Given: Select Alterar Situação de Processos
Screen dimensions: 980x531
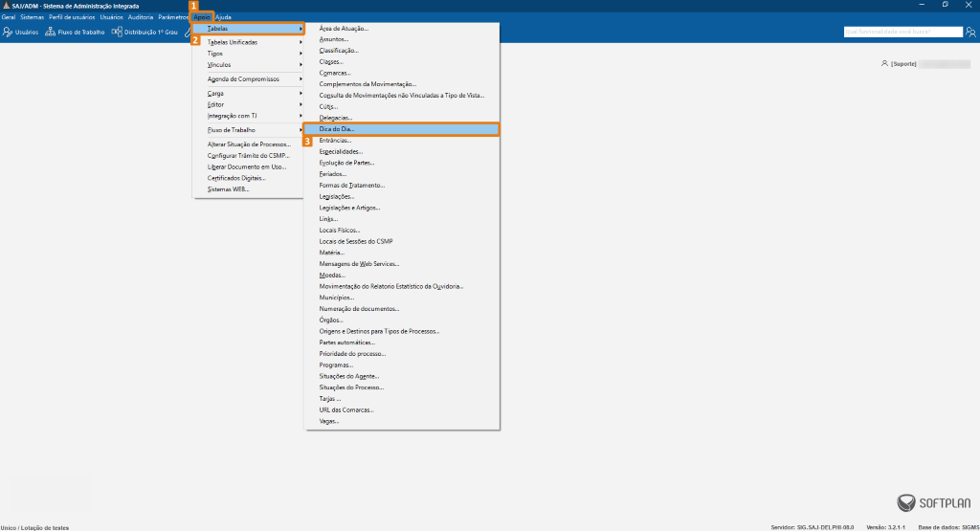Looking at the screenshot, I should pyautogui.click(x=248, y=144).
